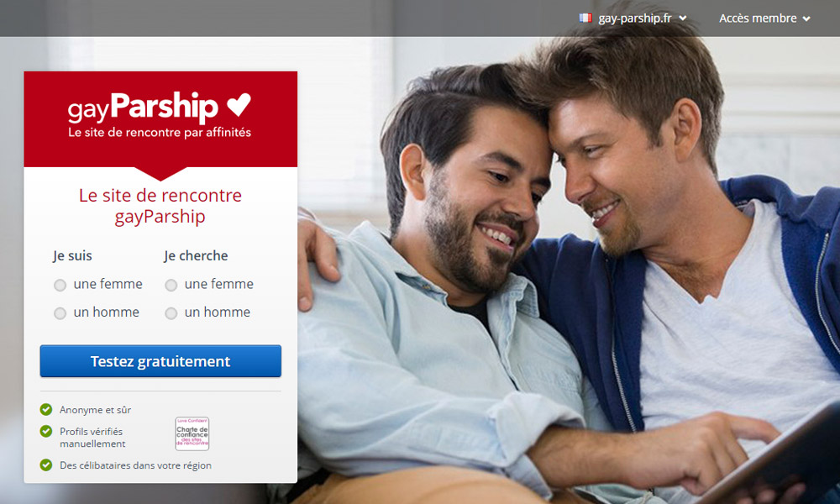This screenshot has width=840, height=504.
Task: Select 'une femme' under Je suis
Action: pos(60,285)
